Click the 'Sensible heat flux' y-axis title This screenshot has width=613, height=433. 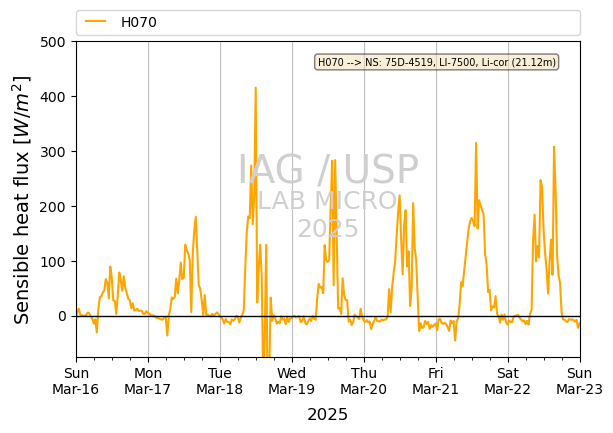coord(22,200)
